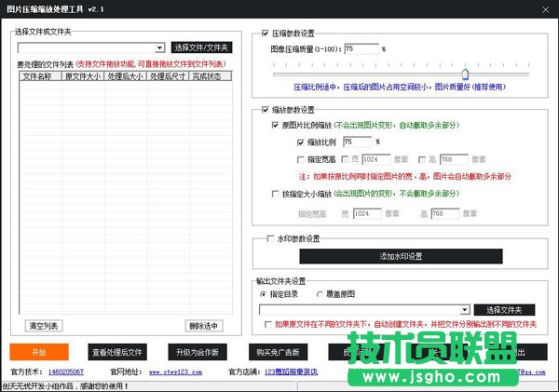Enable the 指定宽高 checkbox
Viewport: 559px width, 392px height.
[x=300, y=159]
